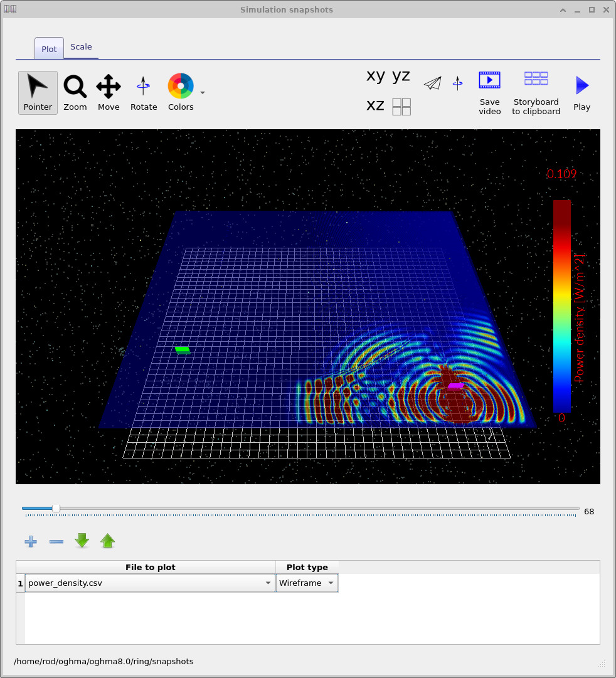The height and width of the screenshot is (678, 616).
Task: Open the Wireframe plot type dropdown
Action: pyautogui.click(x=329, y=583)
